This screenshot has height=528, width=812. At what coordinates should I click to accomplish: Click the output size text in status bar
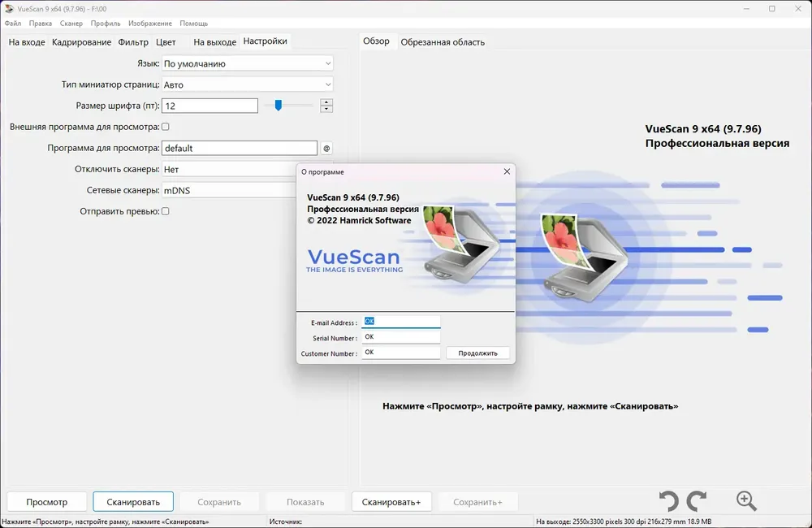click(624, 522)
